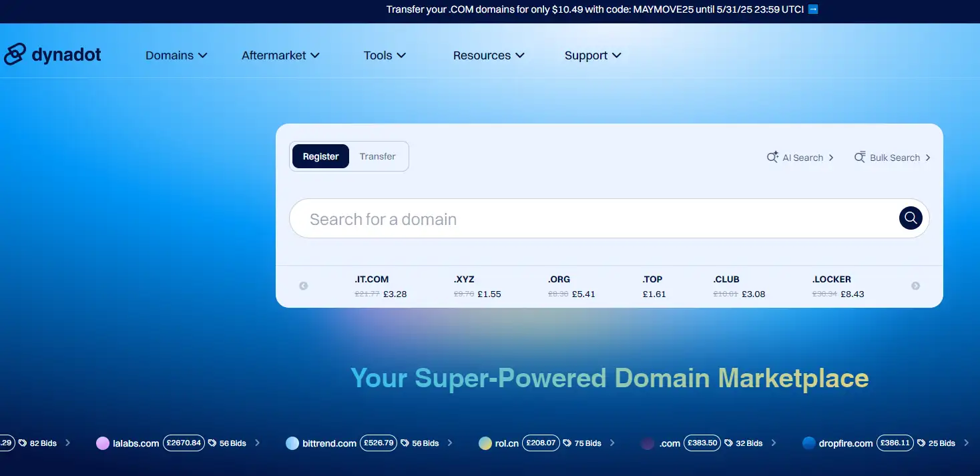
Task: Click the MAYMOVE25 transfer promo banner text
Action: 595,9
